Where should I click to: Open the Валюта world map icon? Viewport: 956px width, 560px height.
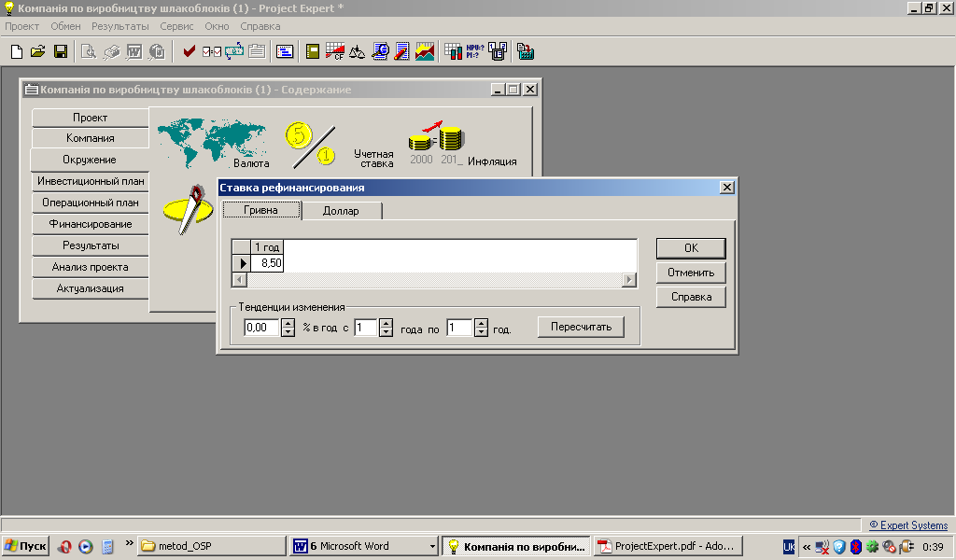tap(212, 145)
